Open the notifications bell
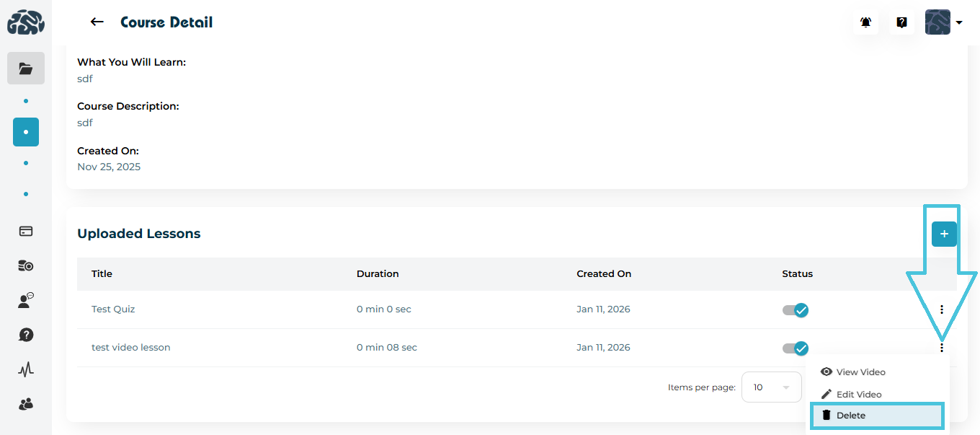This screenshot has width=980, height=435. [x=865, y=22]
